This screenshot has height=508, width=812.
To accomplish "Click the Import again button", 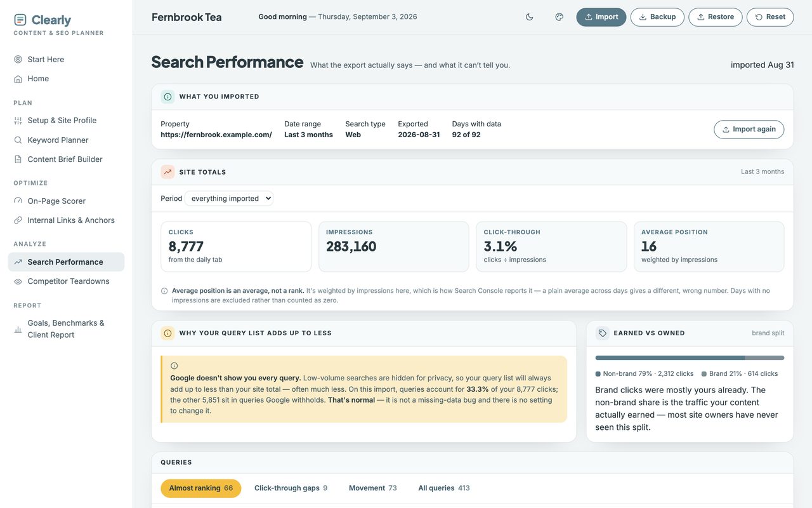I will (749, 130).
